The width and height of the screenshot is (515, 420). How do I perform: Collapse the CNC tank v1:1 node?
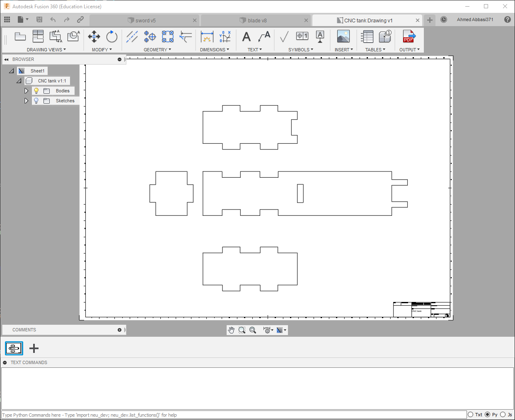pyautogui.click(x=19, y=81)
